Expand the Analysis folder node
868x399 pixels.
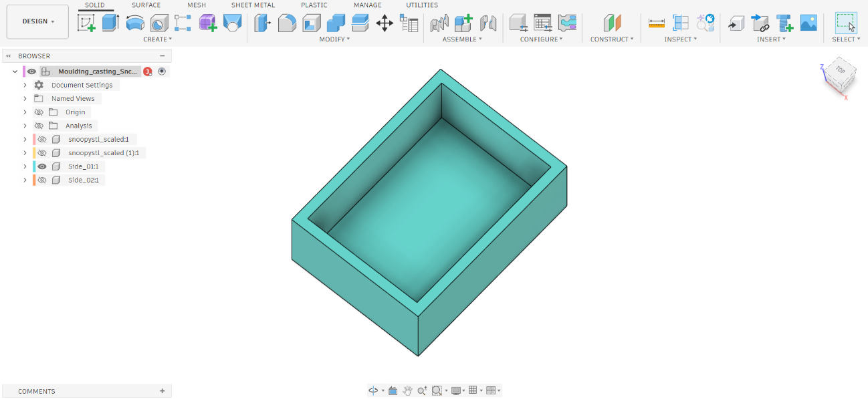pyautogui.click(x=25, y=126)
